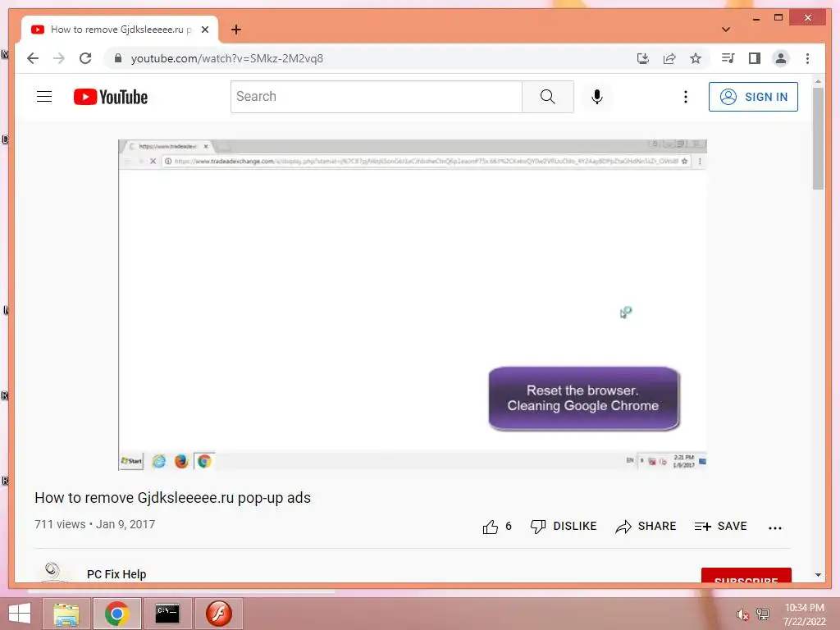Go to the YouTube home logo
Viewport: 840px width, 630px height.
(111, 97)
